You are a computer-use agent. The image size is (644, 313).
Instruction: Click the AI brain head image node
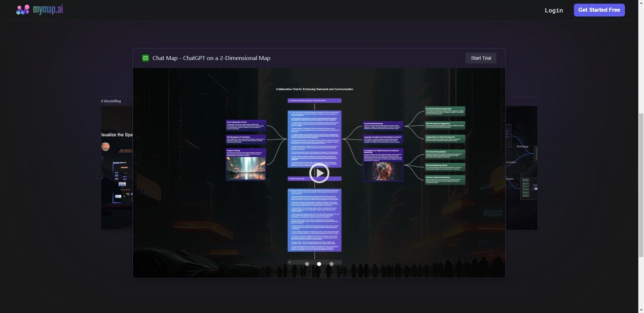click(x=383, y=168)
